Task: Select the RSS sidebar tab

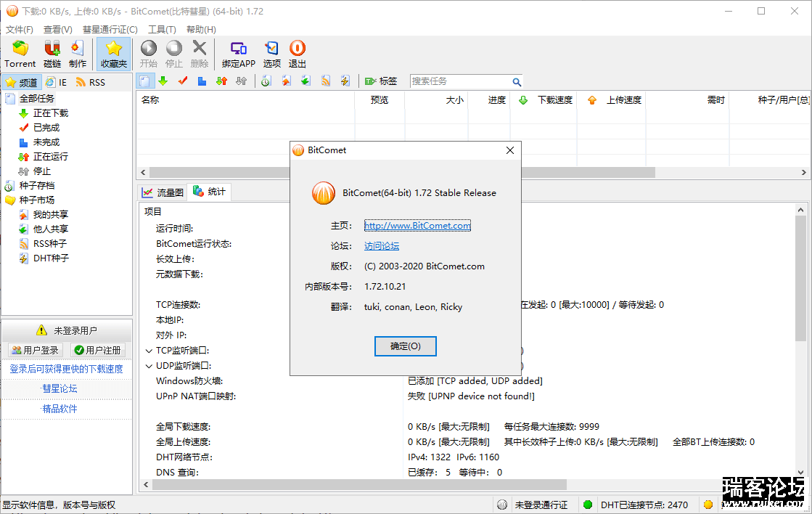Action: [x=91, y=82]
